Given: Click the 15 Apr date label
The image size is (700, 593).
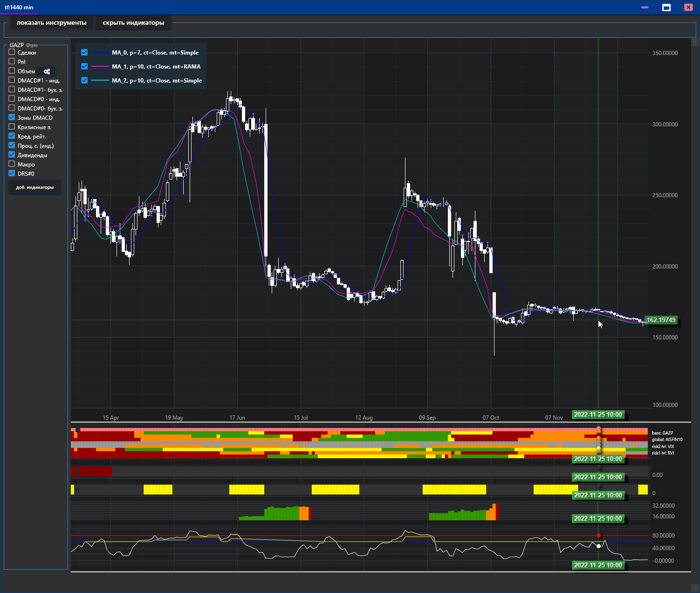Looking at the screenshot, I should pyautogui.click(x=111, y=418).
